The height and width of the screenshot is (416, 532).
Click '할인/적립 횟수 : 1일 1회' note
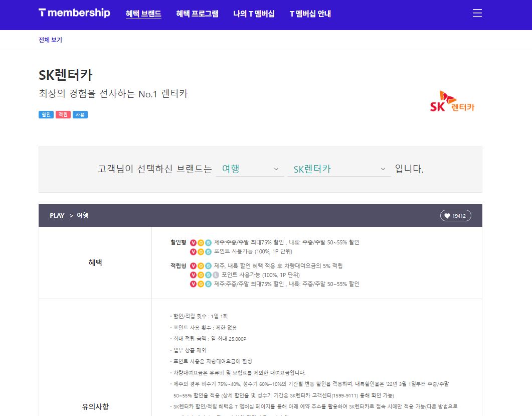click(200, 316)
